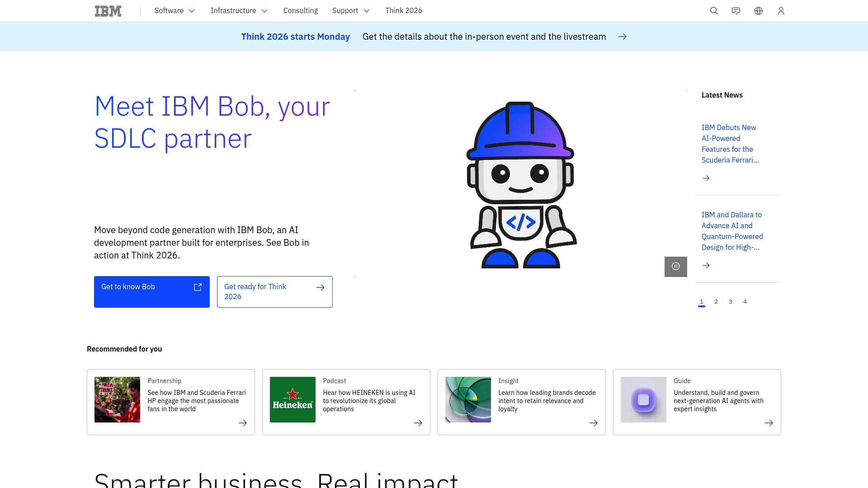
Task: Pause the hero carousel
Action: (x=676, y=267)
